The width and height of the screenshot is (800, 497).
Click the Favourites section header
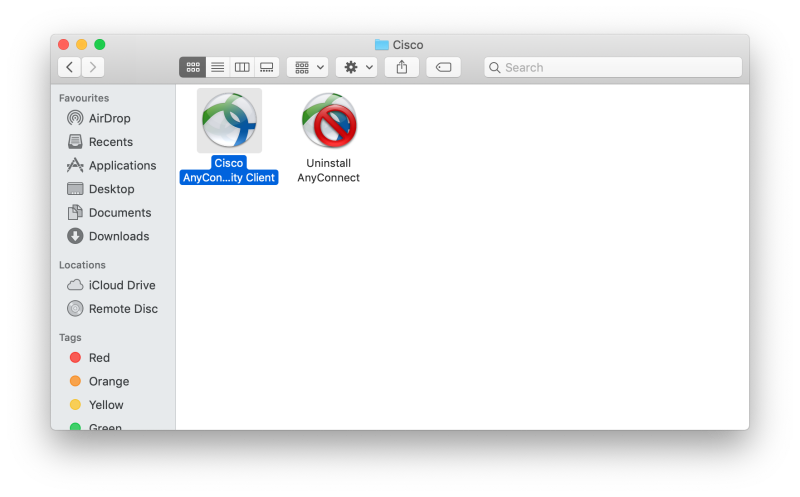click(84, 98)
